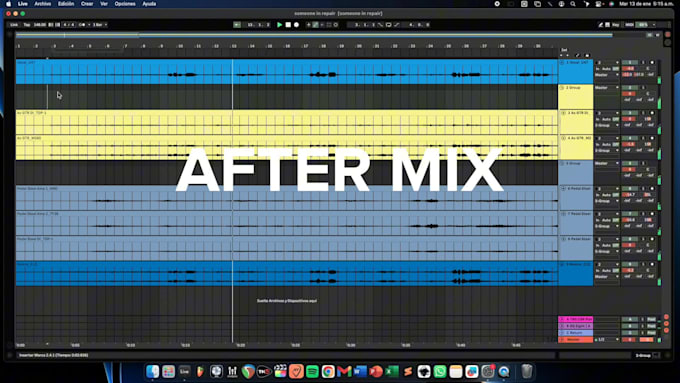Click the 4 / 4 time signature field

(69, 25)
